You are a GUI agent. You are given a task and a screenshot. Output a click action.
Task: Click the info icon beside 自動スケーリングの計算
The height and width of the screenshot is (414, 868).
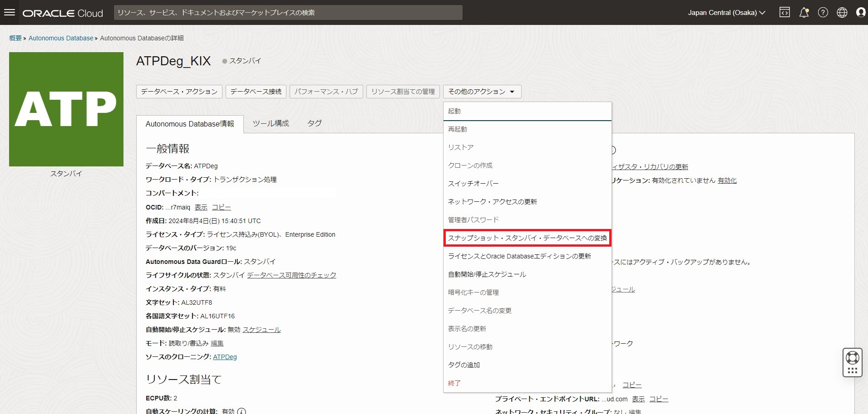242,411
